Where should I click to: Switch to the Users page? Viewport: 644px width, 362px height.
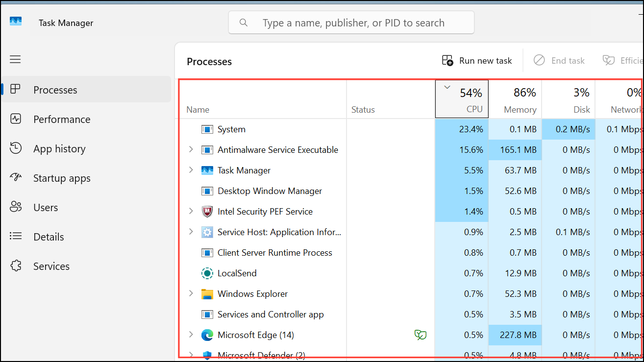click(x=86, y=207)
